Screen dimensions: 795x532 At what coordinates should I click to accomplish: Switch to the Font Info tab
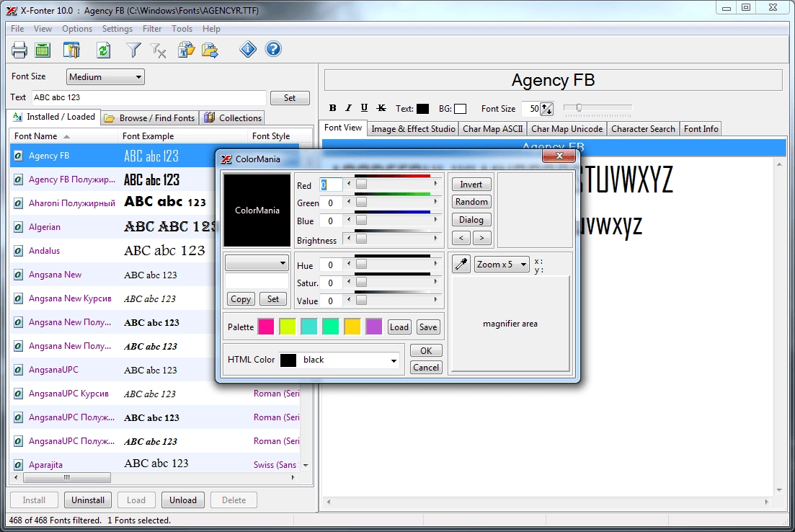(x=701, y=129)
